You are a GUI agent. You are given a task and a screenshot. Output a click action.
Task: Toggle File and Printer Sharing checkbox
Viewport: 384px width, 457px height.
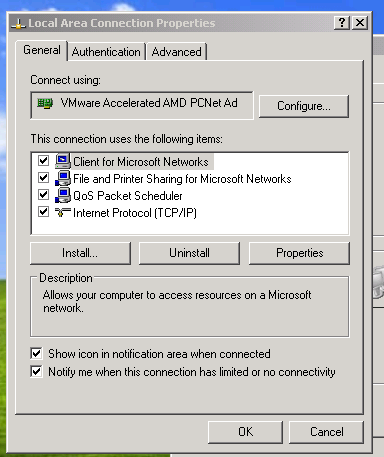point(43,178)
